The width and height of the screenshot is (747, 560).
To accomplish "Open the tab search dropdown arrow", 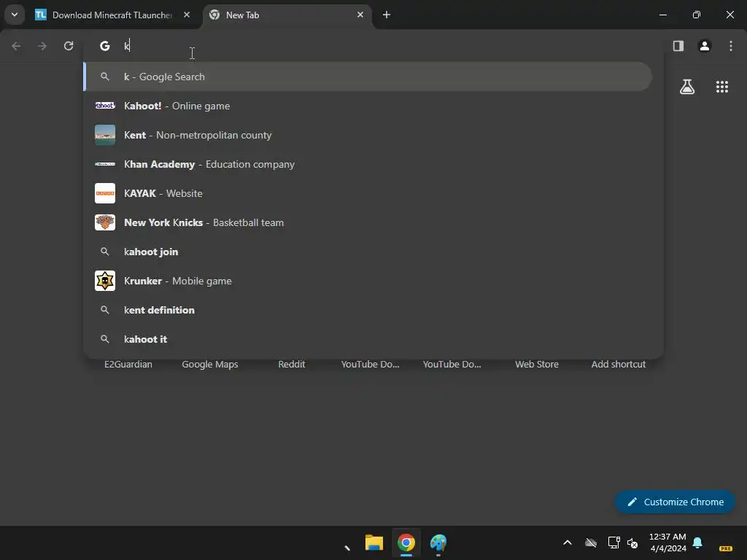I will click(15, 15).
